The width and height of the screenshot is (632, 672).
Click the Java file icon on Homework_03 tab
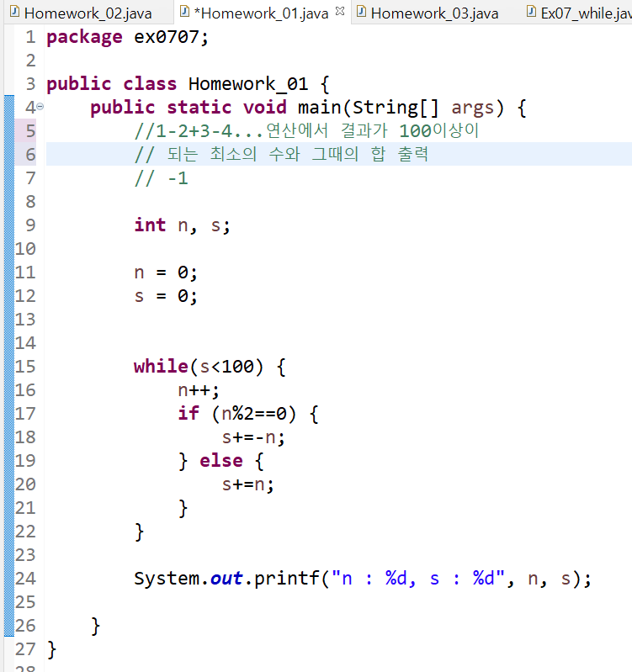pos(362,12)
